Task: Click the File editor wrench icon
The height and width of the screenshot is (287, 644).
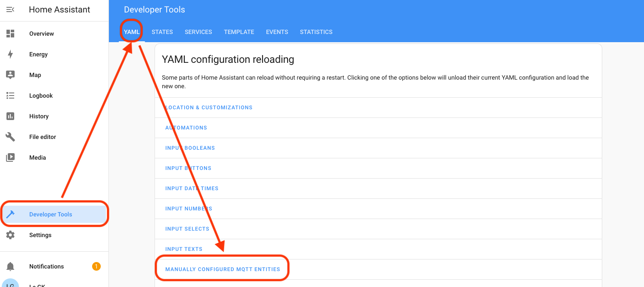Action: click(10, 137)
